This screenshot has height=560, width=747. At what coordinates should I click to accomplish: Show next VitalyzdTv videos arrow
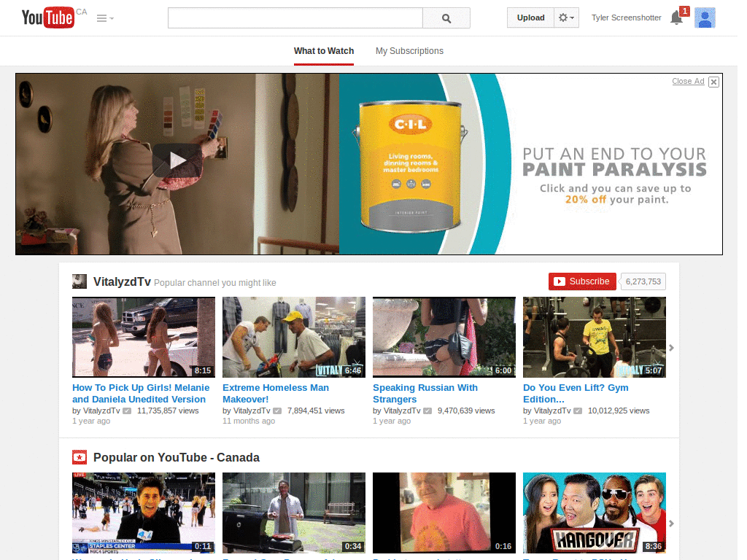tap(671, 348)
